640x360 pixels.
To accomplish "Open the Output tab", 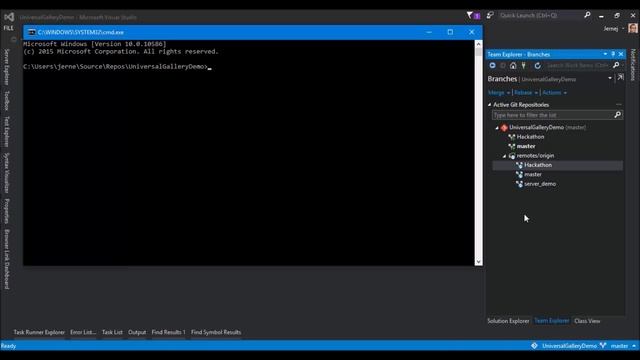I will click(x=137, y=332).
